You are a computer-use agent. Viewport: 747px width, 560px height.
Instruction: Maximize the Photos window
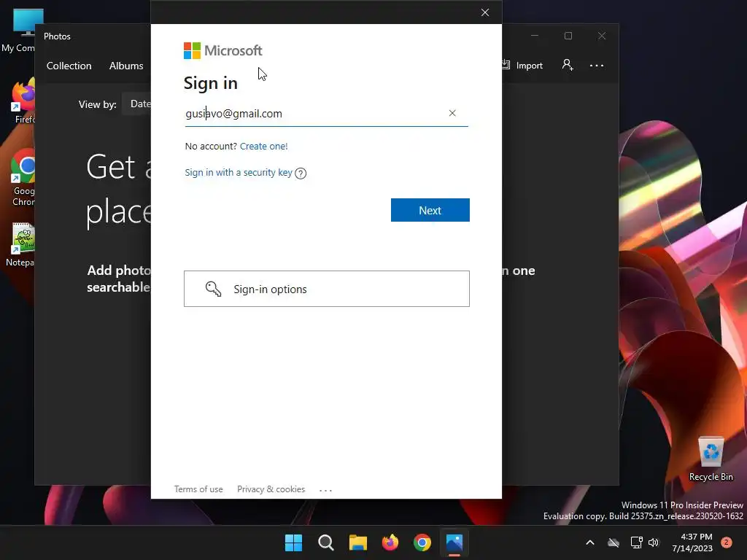tap(568, 36)
